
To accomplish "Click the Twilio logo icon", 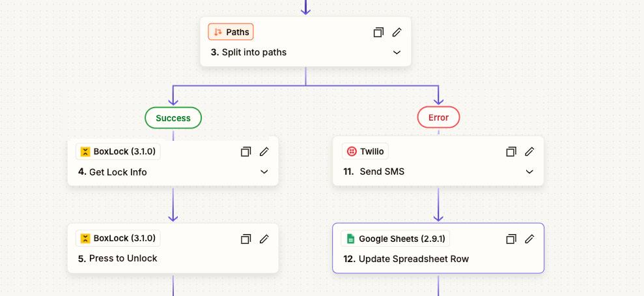I will click(x=352, y=152).
